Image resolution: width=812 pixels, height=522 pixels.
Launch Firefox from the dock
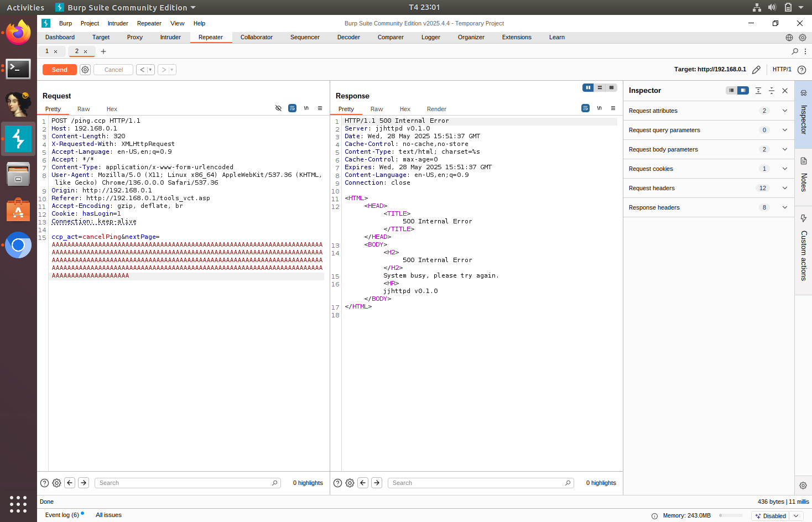[x=18, y=33]
